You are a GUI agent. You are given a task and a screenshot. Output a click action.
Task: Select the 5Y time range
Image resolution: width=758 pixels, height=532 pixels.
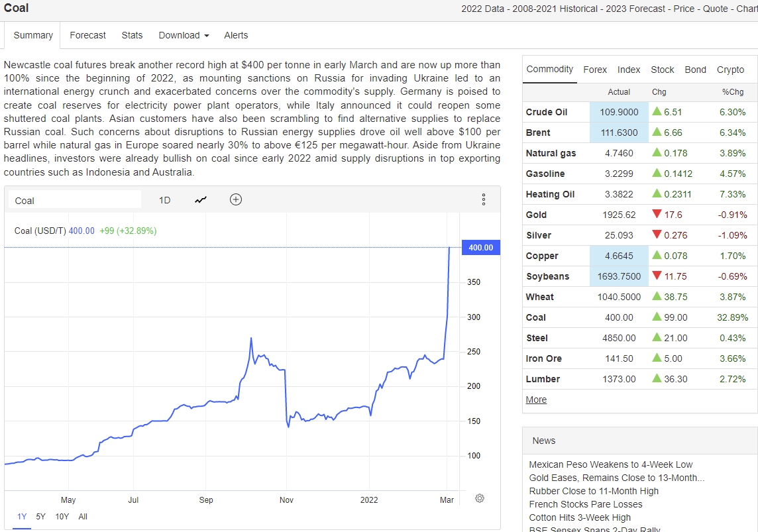41,517
